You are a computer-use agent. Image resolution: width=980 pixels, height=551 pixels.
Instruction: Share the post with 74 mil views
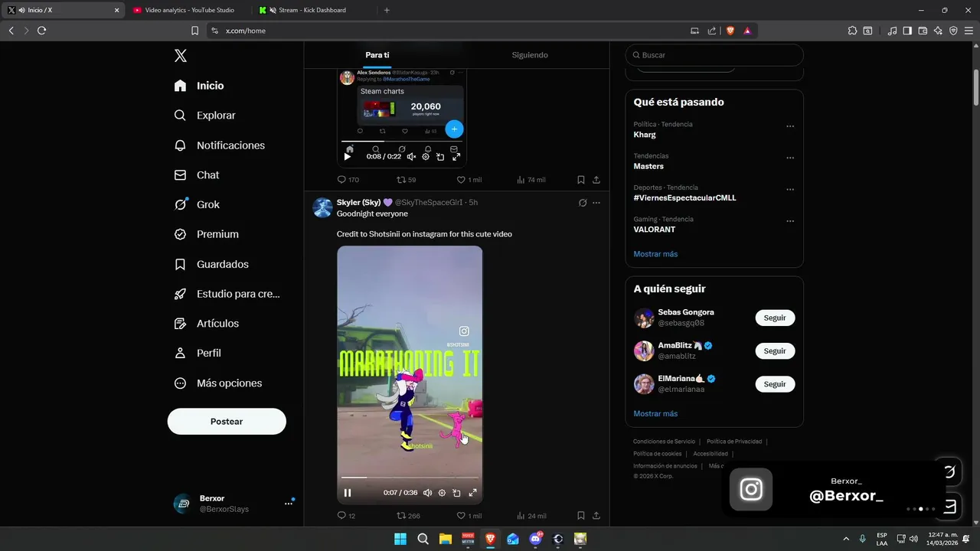(596, 180)
